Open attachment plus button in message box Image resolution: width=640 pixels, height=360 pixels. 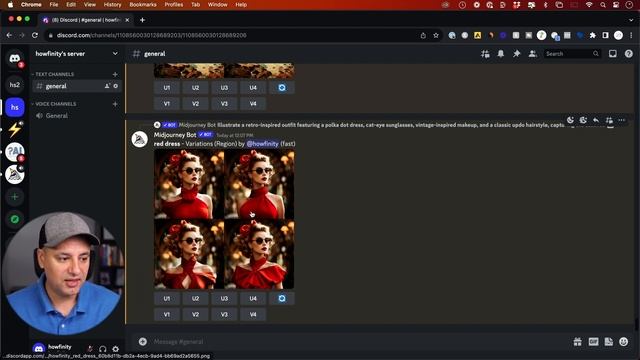pyautogui.click(x=142, y=342)
